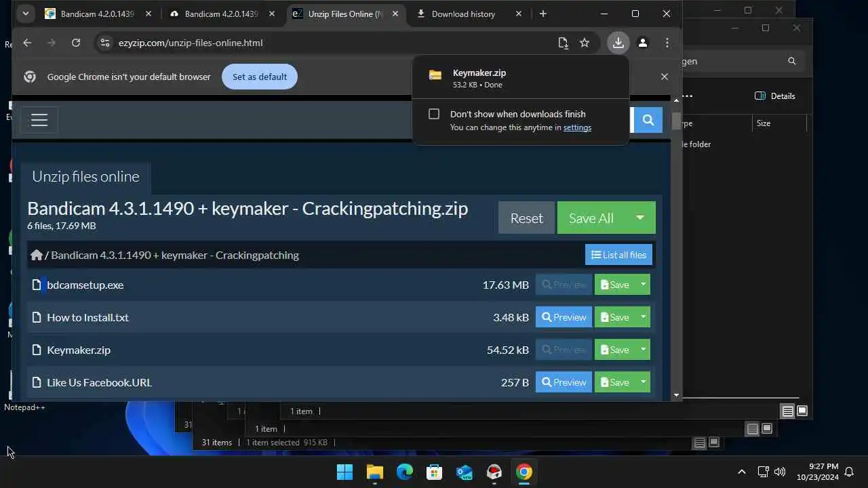Click the ezyzip blue search button

pyautogui.click(x=648, y=120)
